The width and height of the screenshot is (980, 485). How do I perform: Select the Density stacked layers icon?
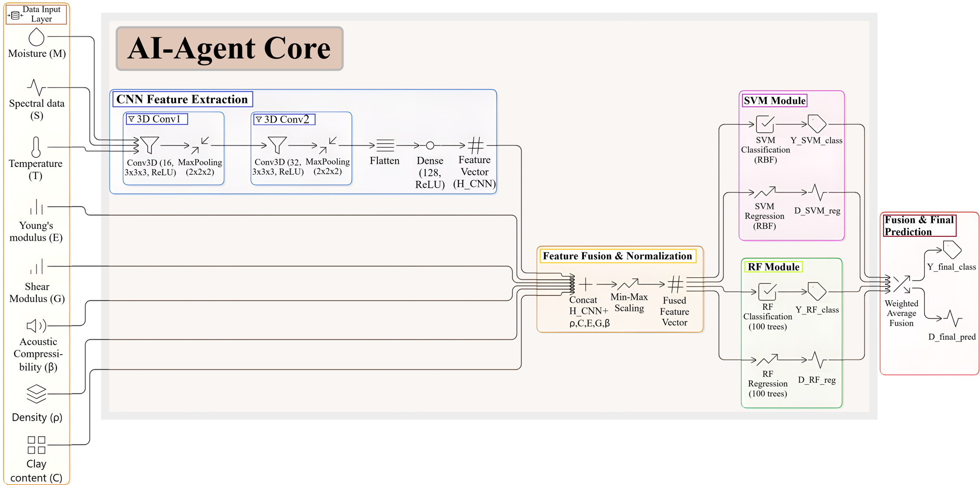pyautogui.click(x=36, y=394)
